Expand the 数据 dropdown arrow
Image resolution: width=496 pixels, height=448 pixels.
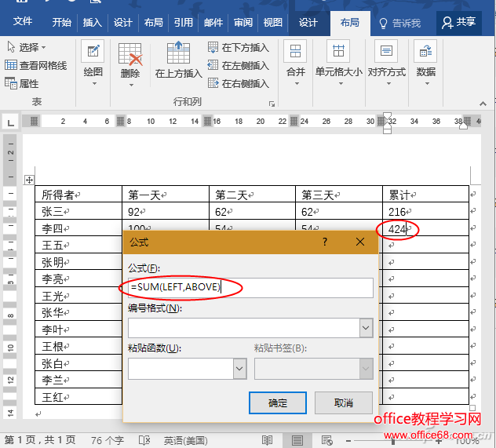(427, 84)
